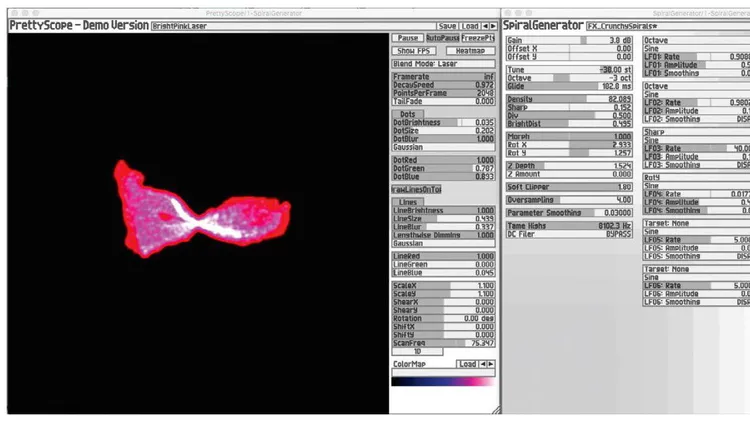The height and width of the screenshot is (421, 750).
Task: Adjust the Gain slider
Action: tap(569, 41)
